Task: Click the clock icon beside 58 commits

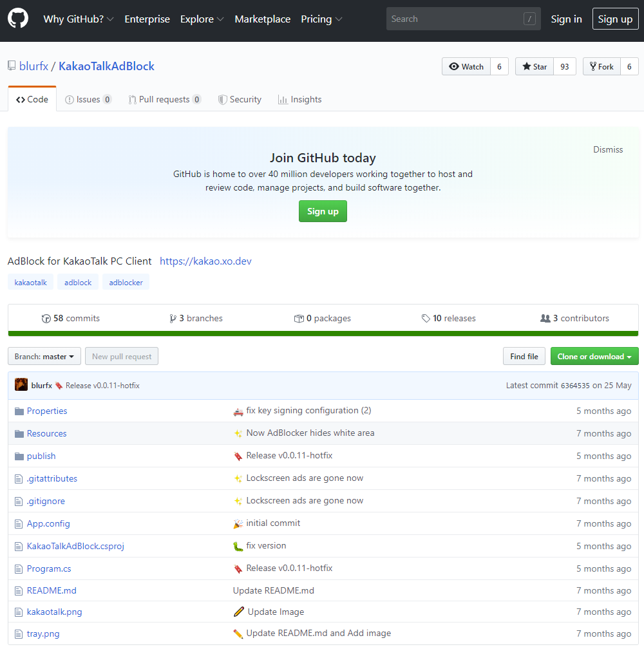Action: (46, 319)
